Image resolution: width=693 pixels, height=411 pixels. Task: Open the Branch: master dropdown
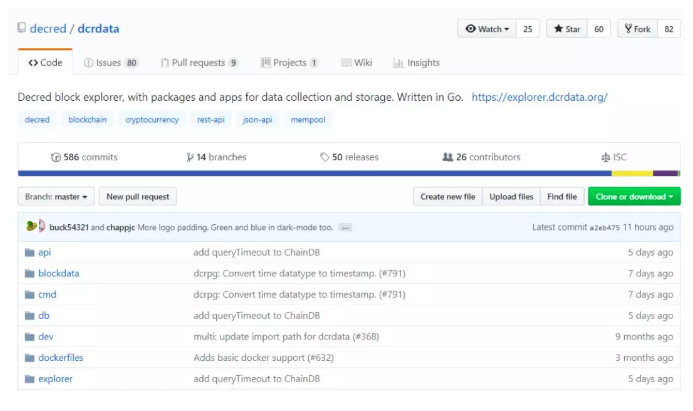56,197
